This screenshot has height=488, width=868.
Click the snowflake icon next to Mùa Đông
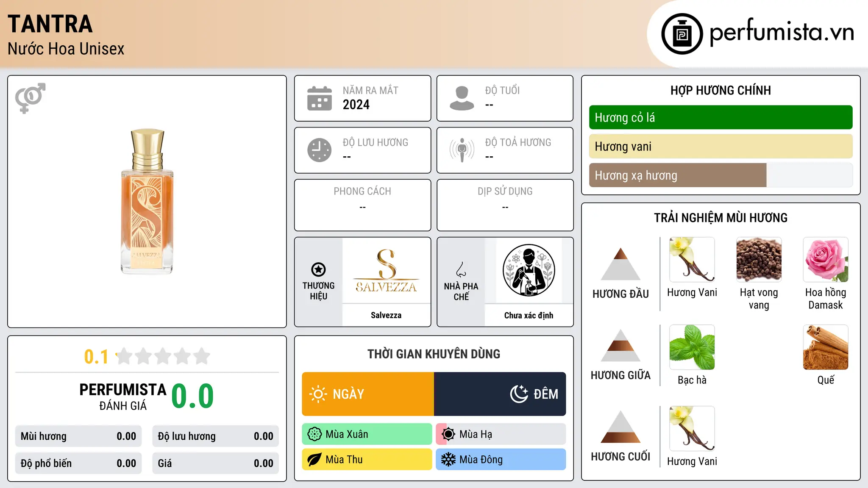tap(448, 460)
